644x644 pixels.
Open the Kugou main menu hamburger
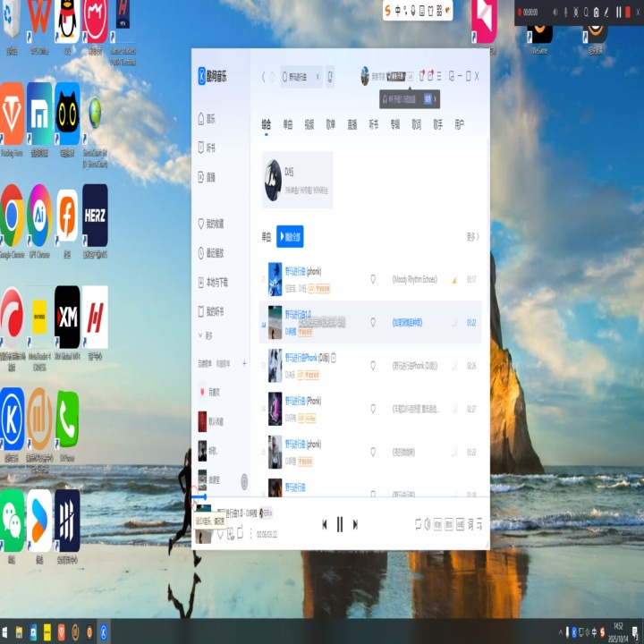pos(439,76)
